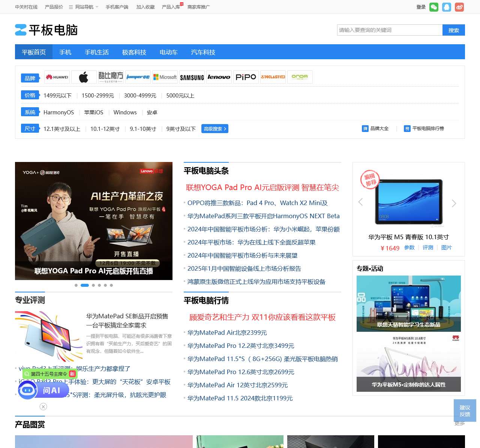Go to 电动车 navigation tab
The image size is (480, 448).
click(169, 52)
